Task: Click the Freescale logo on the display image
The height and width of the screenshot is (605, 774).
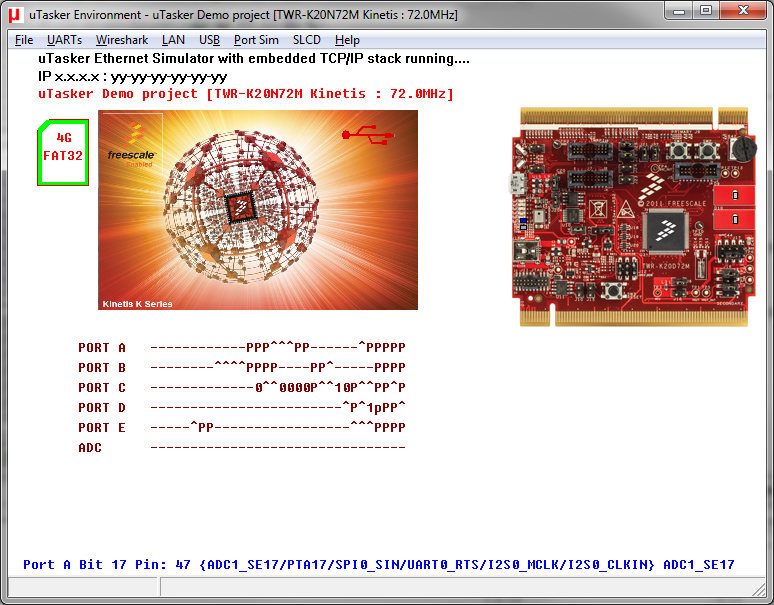Action: [x=131, y=146]
